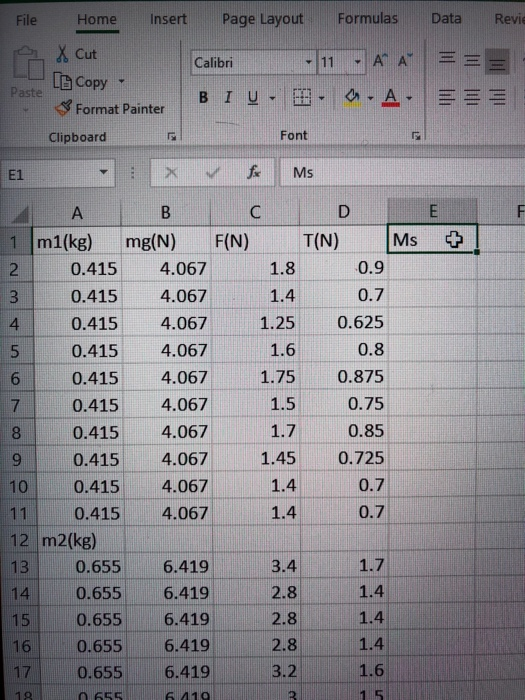Viewport: 525px width, 700px height.
Task: Click the Paste clipboard icon
Action: point(28,63)
